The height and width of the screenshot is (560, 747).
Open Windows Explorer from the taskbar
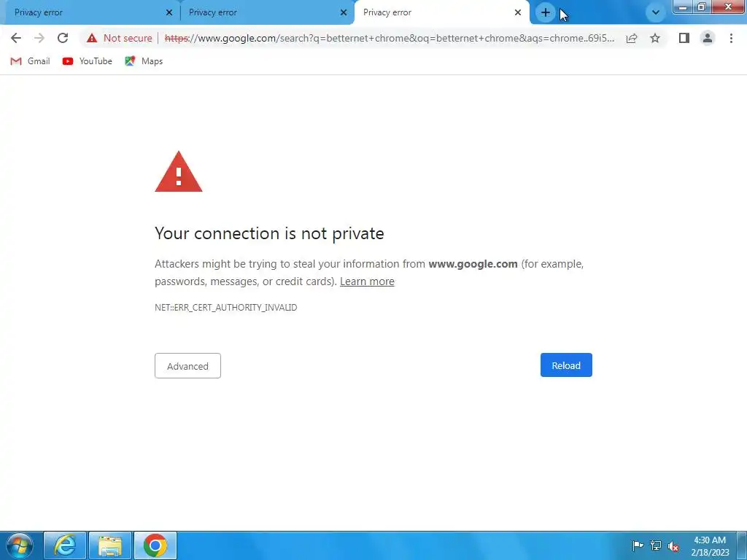110,545
